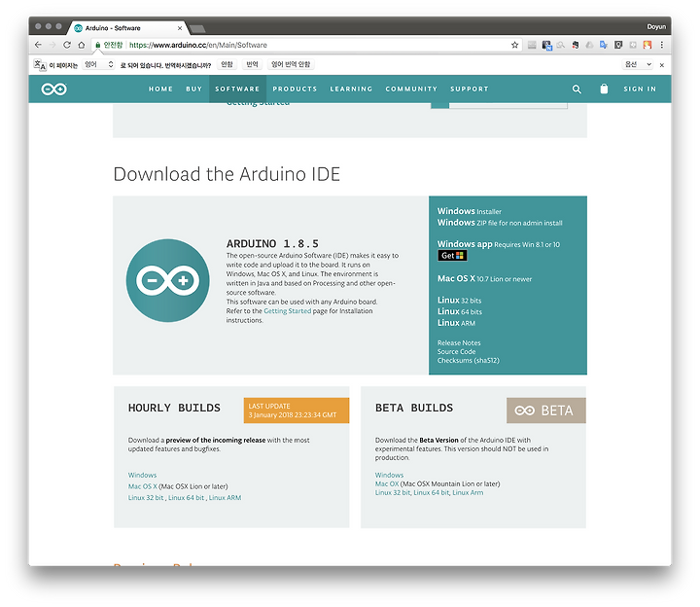This screenshot has height=607, width=700.
Task: Open the LEARNING nav menu
Action: pos(351,89)
